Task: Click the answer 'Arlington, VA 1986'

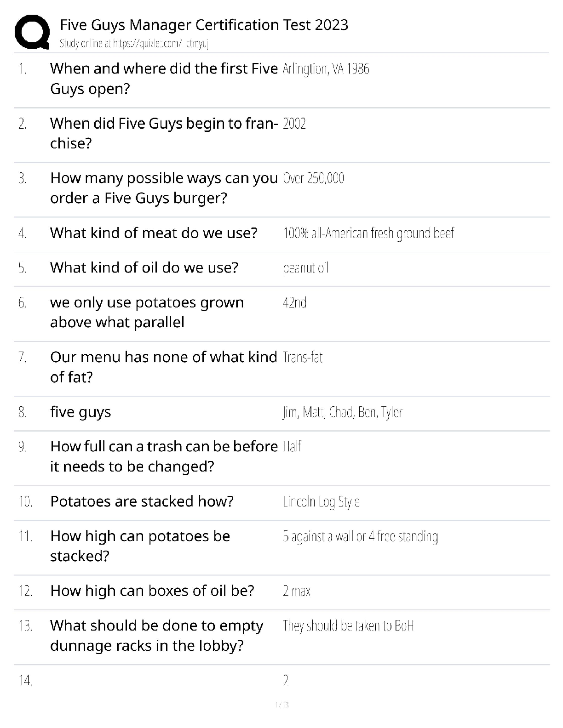Action: (x=326, y=69)
